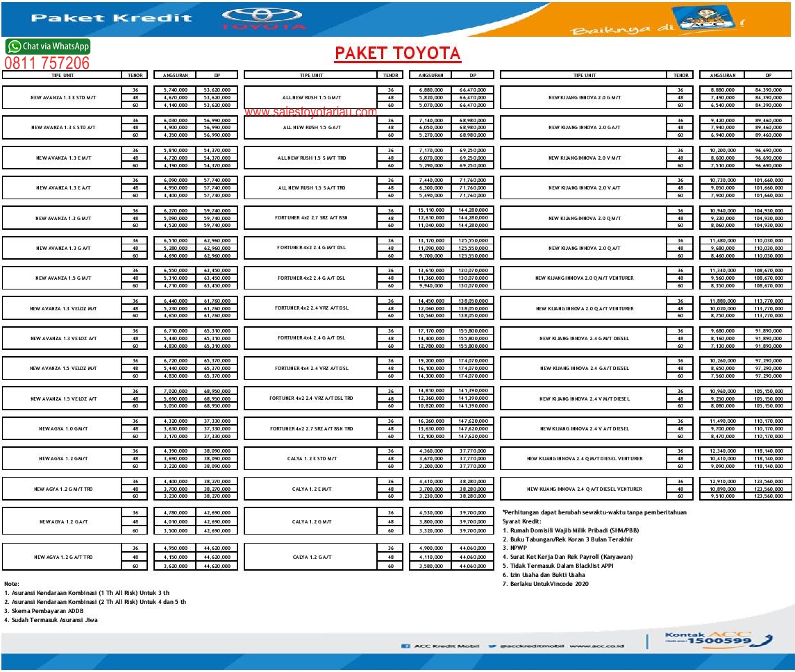Select FORTUNER 4x4 2.4 G A/T DSL unit
The width and height of the screenshot is (795, 672).
pos(311,337)
